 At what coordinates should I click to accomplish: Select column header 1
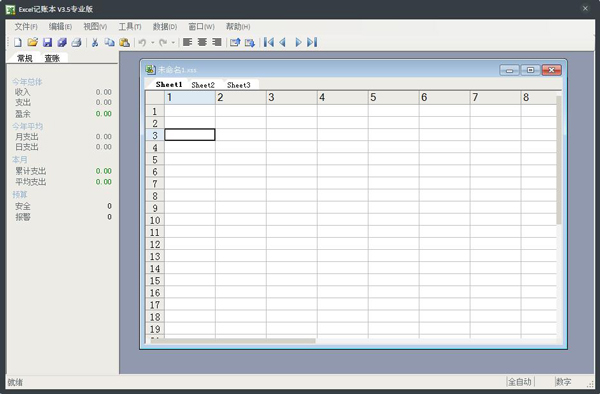190,98
